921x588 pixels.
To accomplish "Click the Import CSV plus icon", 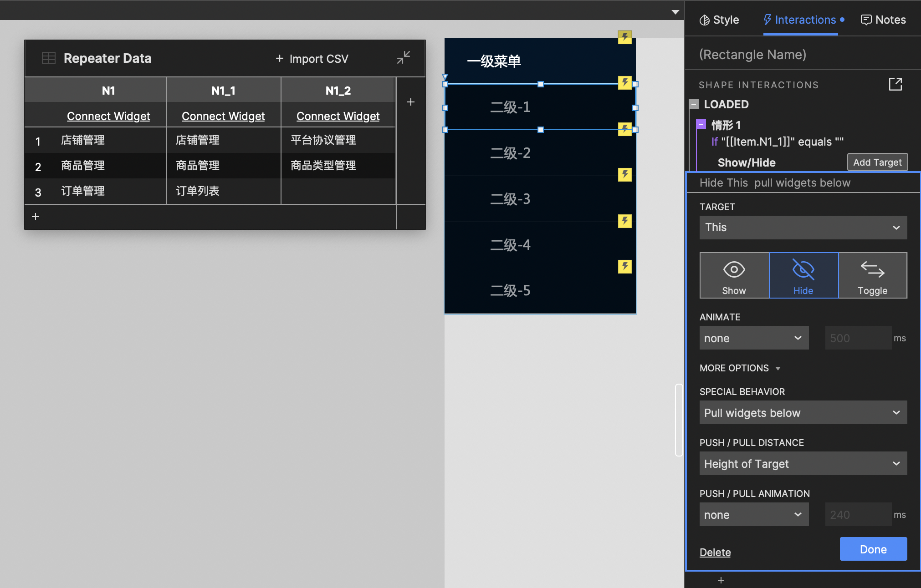I will pos(279,58).
